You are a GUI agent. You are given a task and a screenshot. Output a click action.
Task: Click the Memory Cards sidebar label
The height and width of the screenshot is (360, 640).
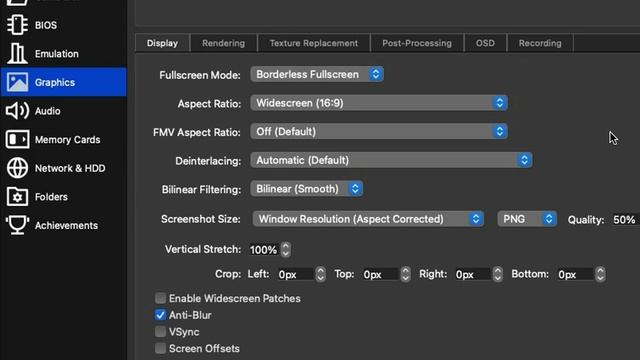tap(67, 140)
